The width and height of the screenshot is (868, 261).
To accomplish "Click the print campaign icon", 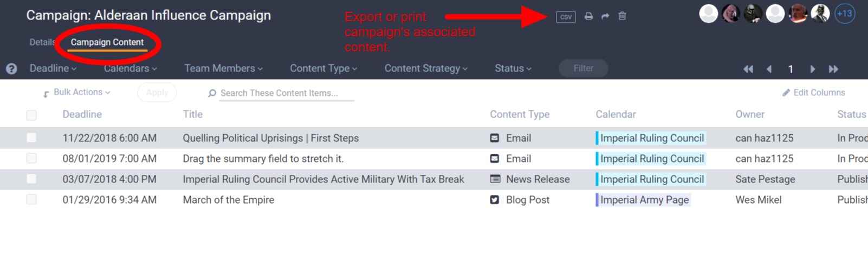I will click(588, 16).
